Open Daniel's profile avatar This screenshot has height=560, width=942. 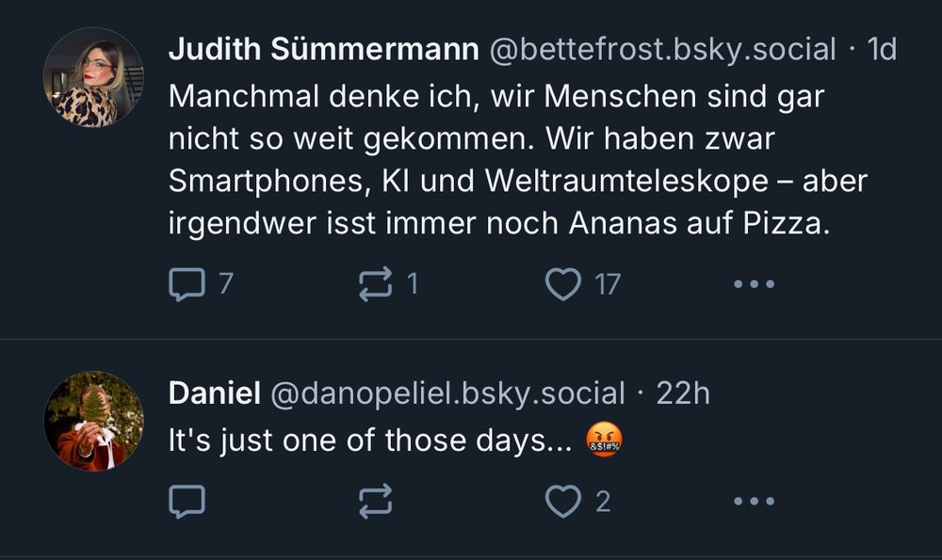click(93, 421)
